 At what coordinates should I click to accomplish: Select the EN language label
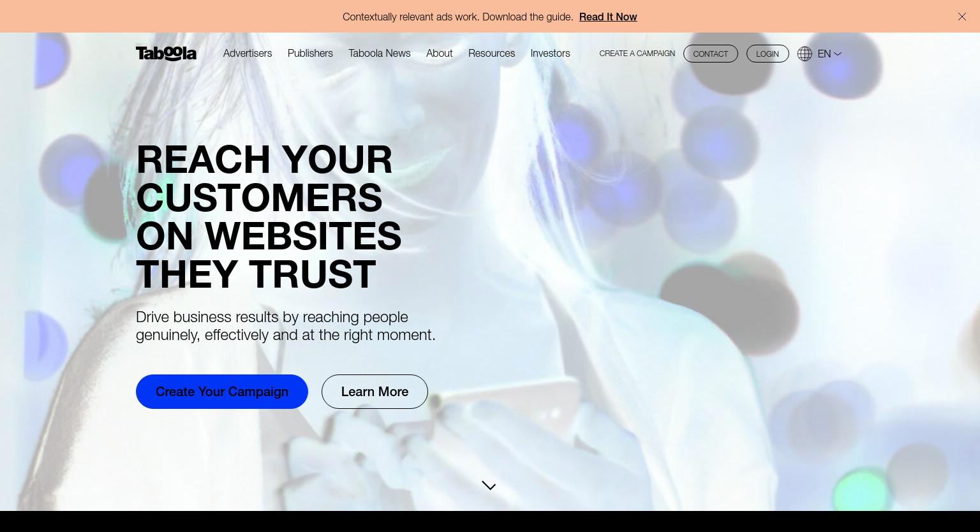824,54
